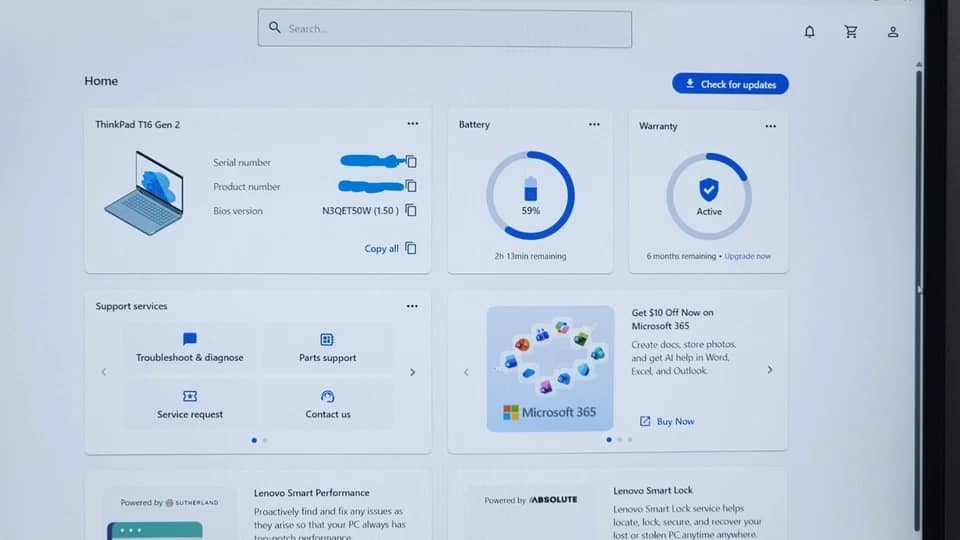Open the Service request tile
The image size is (960, 540).
point(190,405)
